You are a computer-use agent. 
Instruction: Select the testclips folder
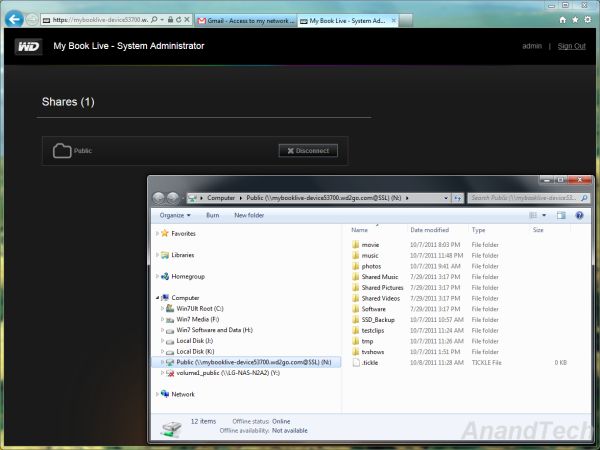(373, 330)
